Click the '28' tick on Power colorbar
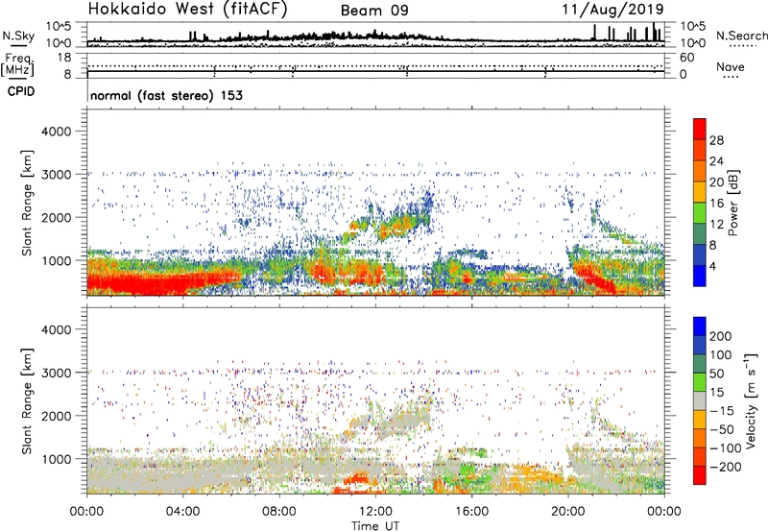The image size is (768, 532). click(x=716, y=140)
